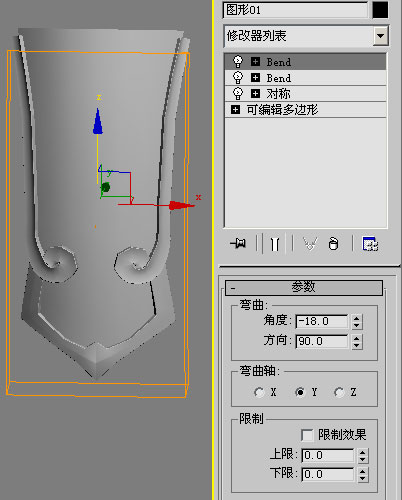Select the Z bend axis radio button
The image size is (402, 500).
(x=339, y=392)
